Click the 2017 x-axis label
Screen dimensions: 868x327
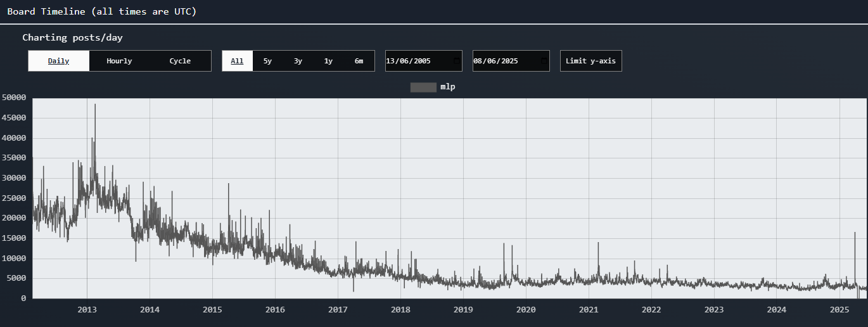pyautogui.click(x=338, y=309)
